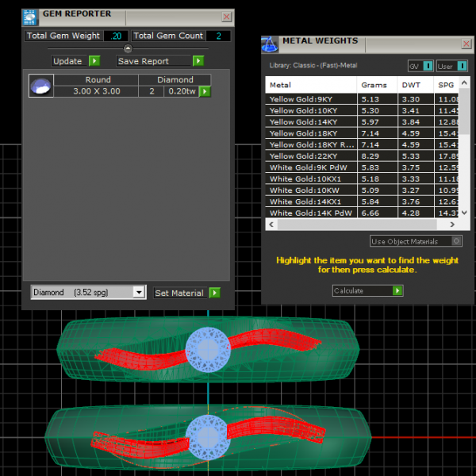476x476 pixels.
Task: Toggle the User library switch
Action: click(x=451, y=67)
